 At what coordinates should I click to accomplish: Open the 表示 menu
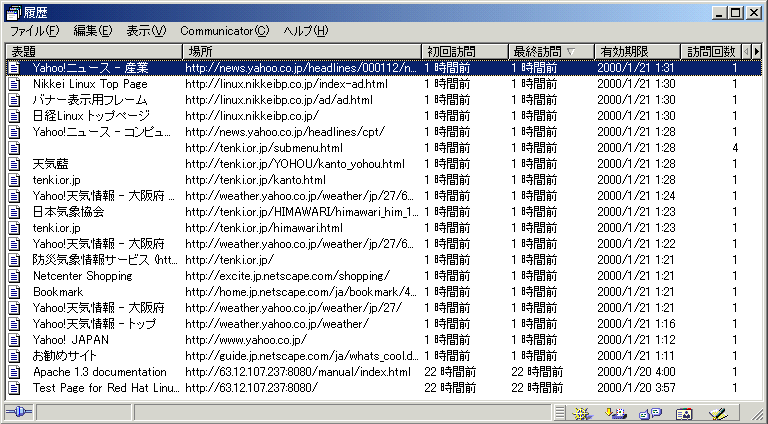pyautogui.click(x=146, y=31)
